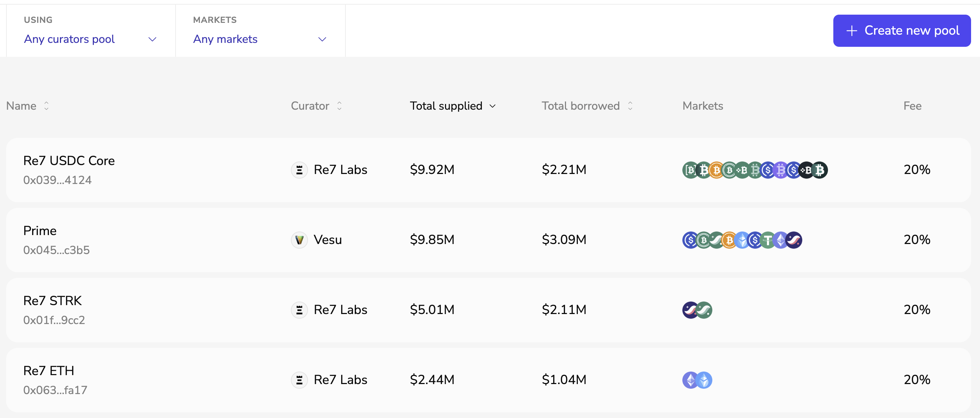Click the Re7 Labs logo in Re7 USDC Core row
The image size is (980, 418).
pos(299,170)
